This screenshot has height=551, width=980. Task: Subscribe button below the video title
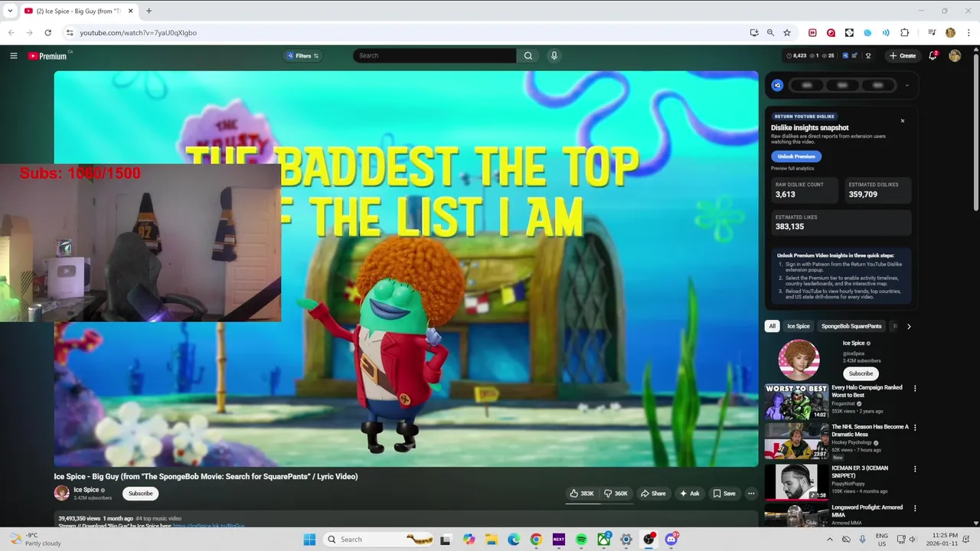(140, 494)
